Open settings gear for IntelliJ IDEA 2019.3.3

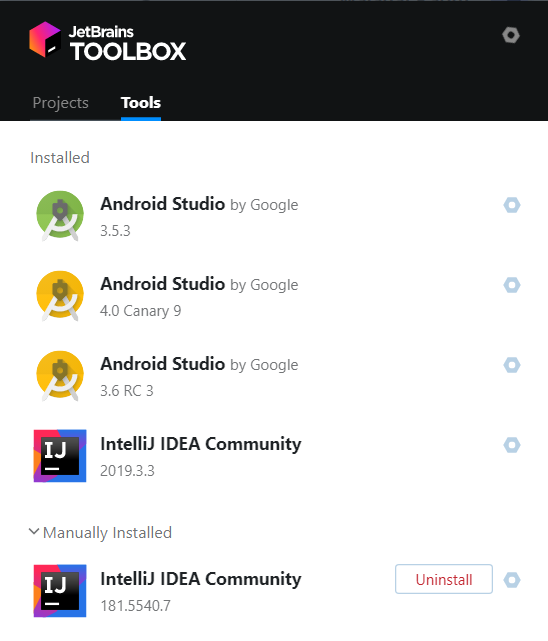coord(512,445)
